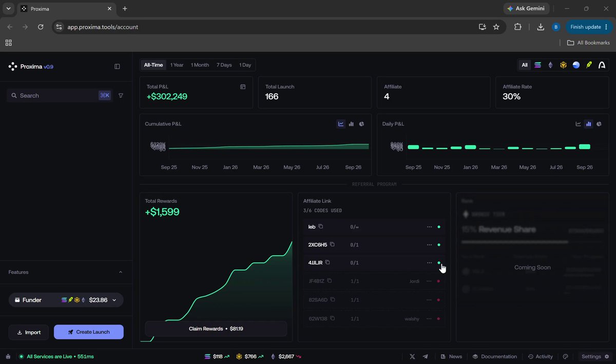Open more options for 4JJLJR code
This screenshot has width=616, height=364.
429,262
